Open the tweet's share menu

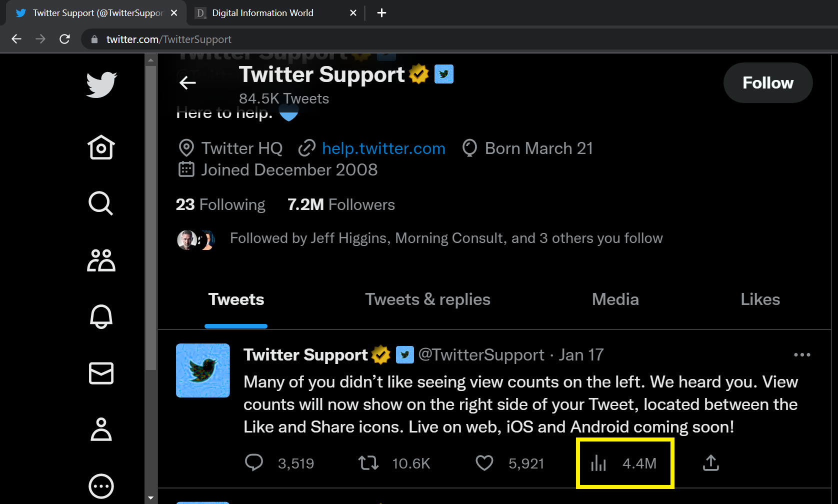tap(710, 463)
